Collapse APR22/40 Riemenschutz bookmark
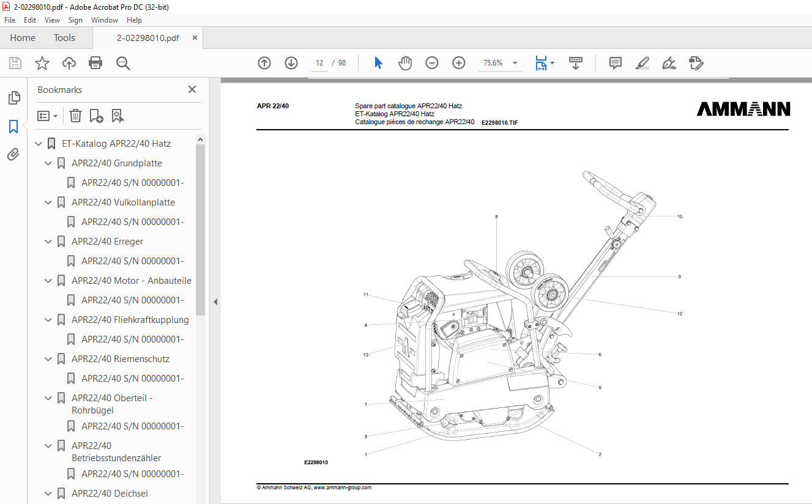 tap(48, 360)
